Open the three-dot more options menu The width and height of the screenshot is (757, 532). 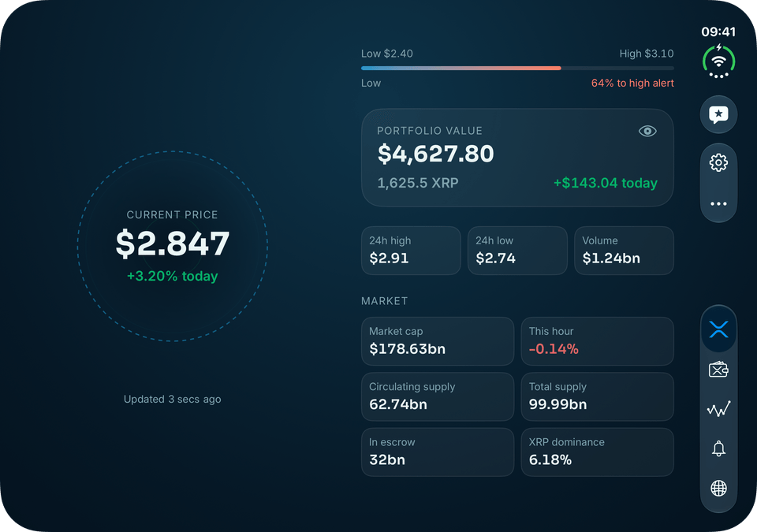click(x=718, y=203)
